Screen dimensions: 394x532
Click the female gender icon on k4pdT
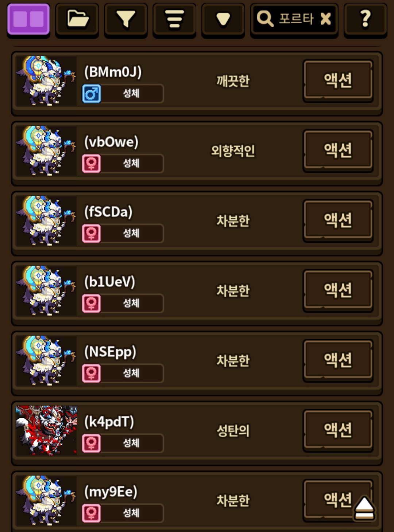[91, 443]
